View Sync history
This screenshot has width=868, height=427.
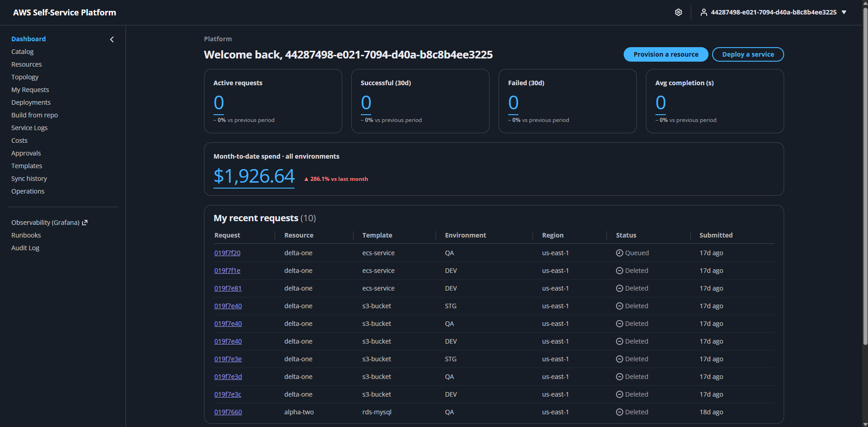(x=29, y=179)
